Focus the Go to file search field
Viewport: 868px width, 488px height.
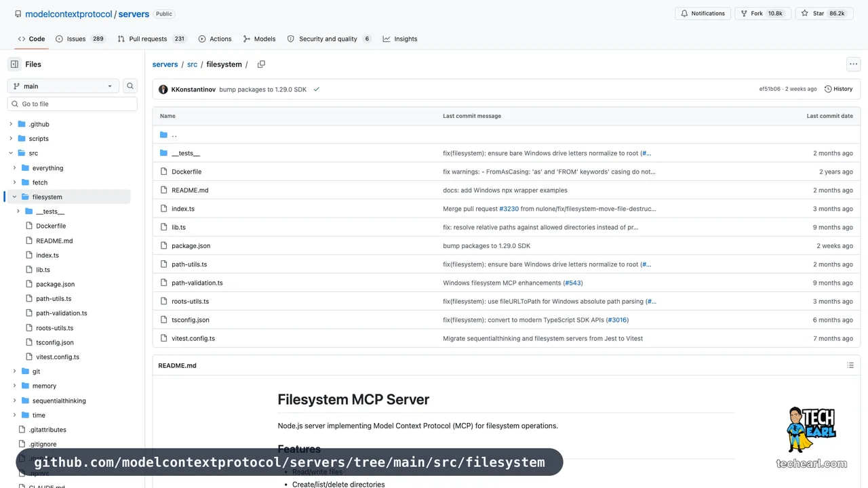73,104
